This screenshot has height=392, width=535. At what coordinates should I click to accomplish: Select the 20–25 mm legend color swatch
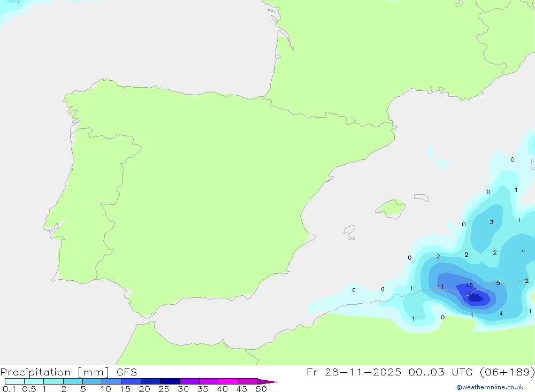point(150,381)
